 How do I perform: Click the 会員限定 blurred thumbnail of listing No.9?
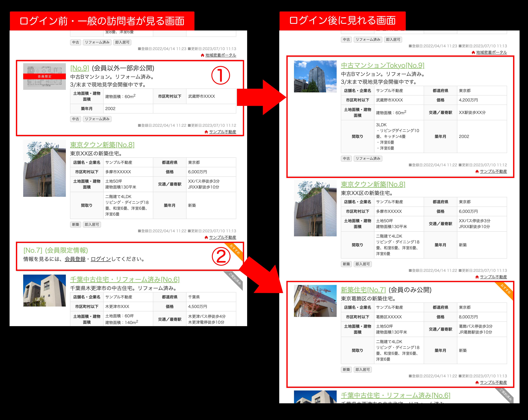click(44, 76)
